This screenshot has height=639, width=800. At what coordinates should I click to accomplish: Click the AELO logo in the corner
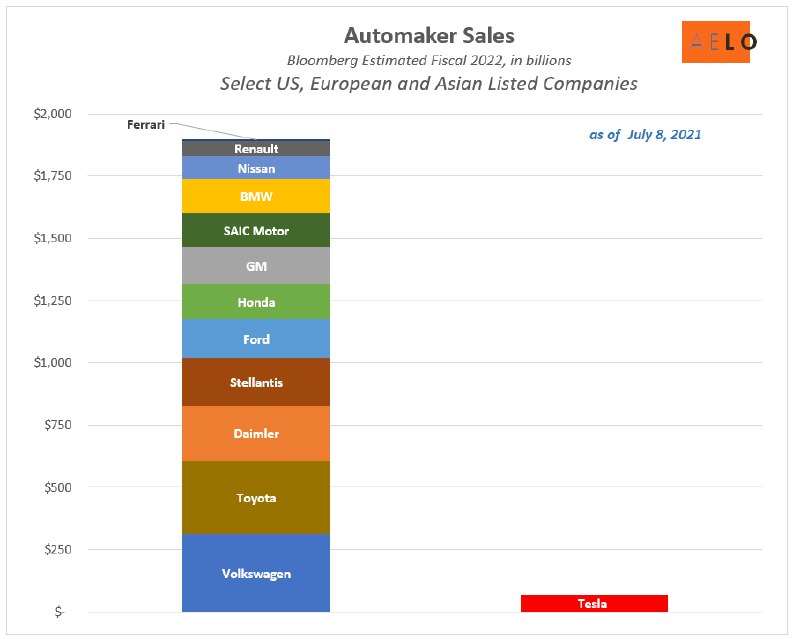(x=719, y=42)
